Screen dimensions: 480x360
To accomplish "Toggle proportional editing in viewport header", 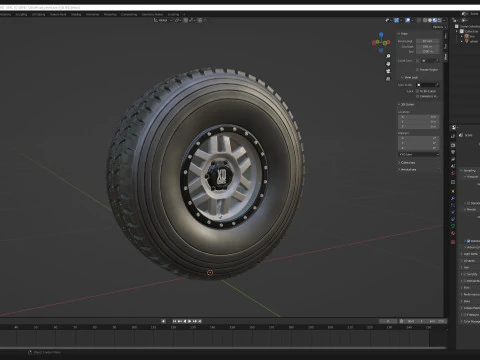I will click(x=200, y=20).
